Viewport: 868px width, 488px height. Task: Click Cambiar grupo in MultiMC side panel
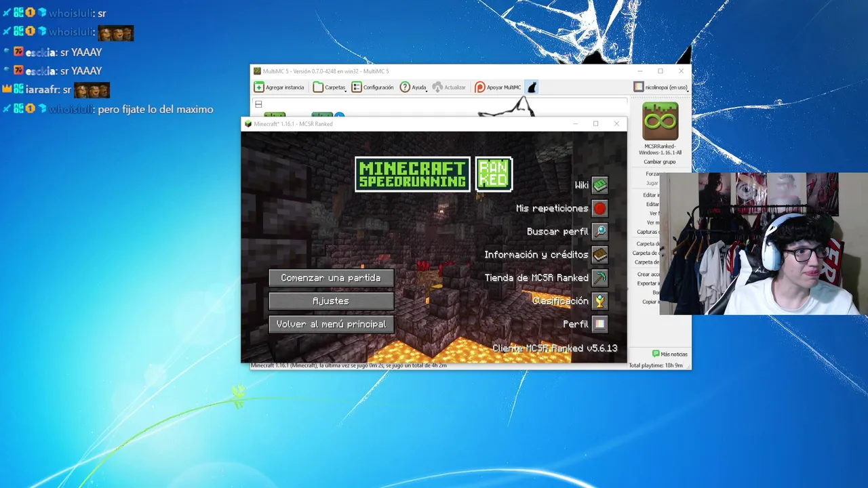point(660,162)
